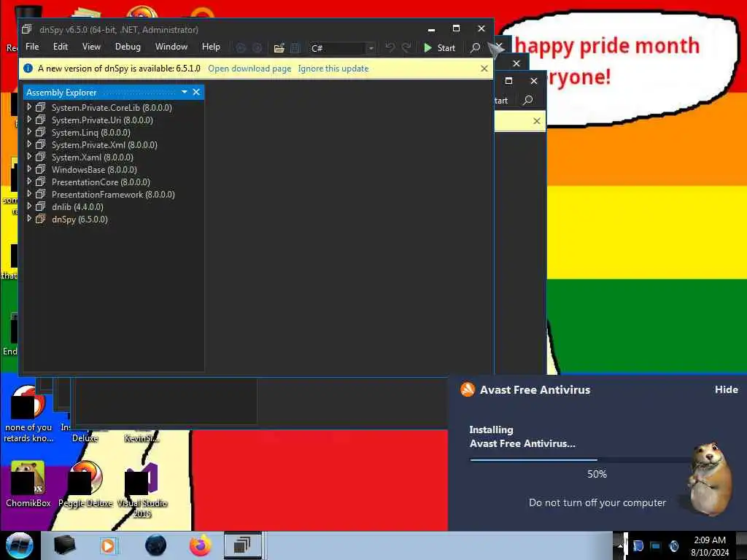Screen dimensions: 747x560
Task: Expand the dnSpy (6.5.0.0) tree node
Action: 29,219
